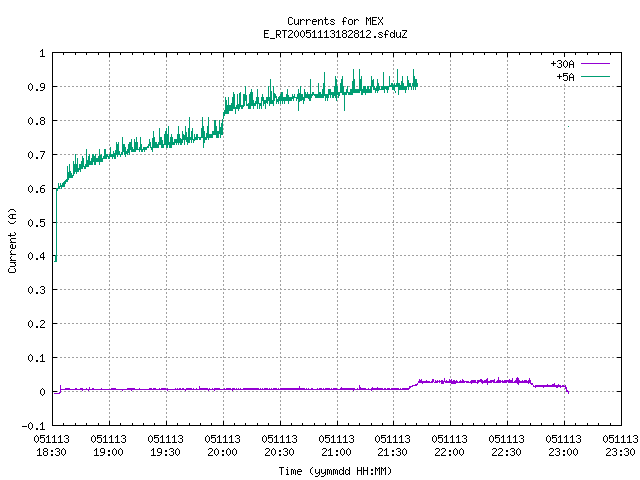Screen dimensions: 640x480
Task: Click the y-axis tick value 0.5
Action: tap(36, 223)
